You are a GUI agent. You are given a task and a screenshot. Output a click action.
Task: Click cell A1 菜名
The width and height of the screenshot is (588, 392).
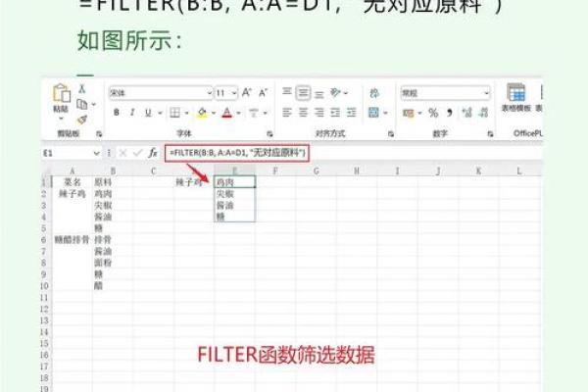click(x=73, y=182)
